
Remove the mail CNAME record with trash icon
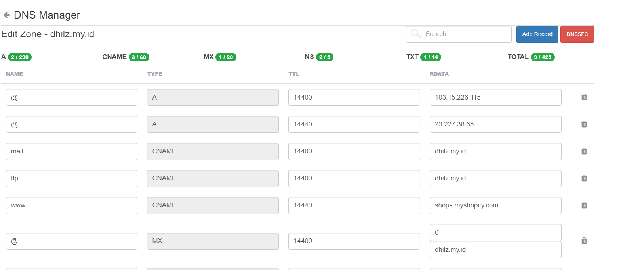tap(584, 151)
